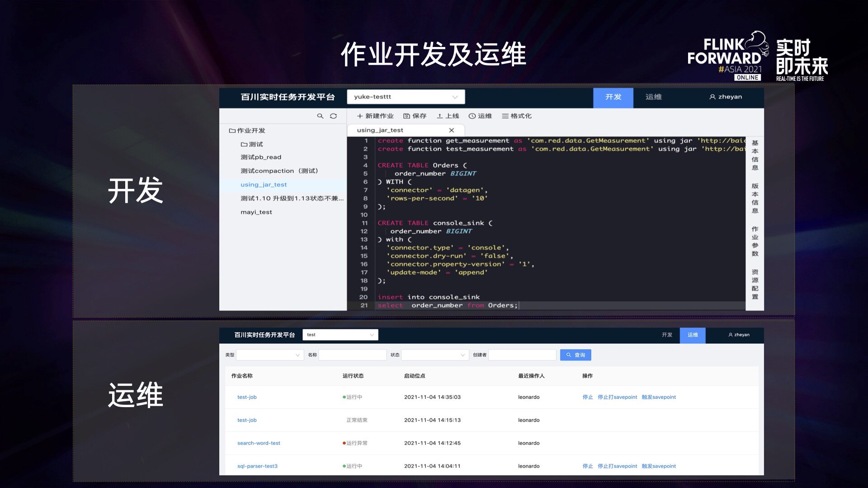Click the 格式化 format icon
The image size is (868, 488).
pyautogui.click(x=505, y=116)
